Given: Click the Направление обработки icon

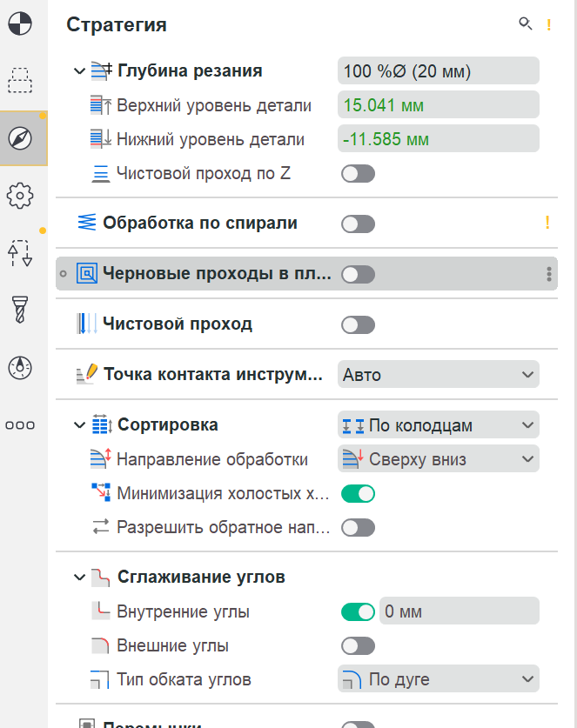Looking at the screenshot, I should 101,458.
